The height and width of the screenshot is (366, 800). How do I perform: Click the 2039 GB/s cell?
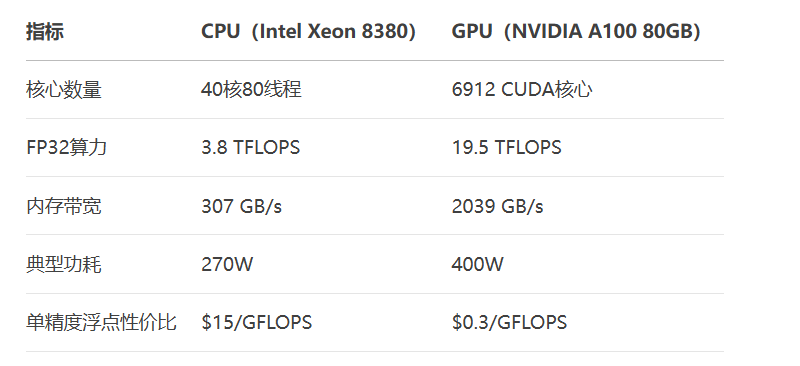pos(497,206)
